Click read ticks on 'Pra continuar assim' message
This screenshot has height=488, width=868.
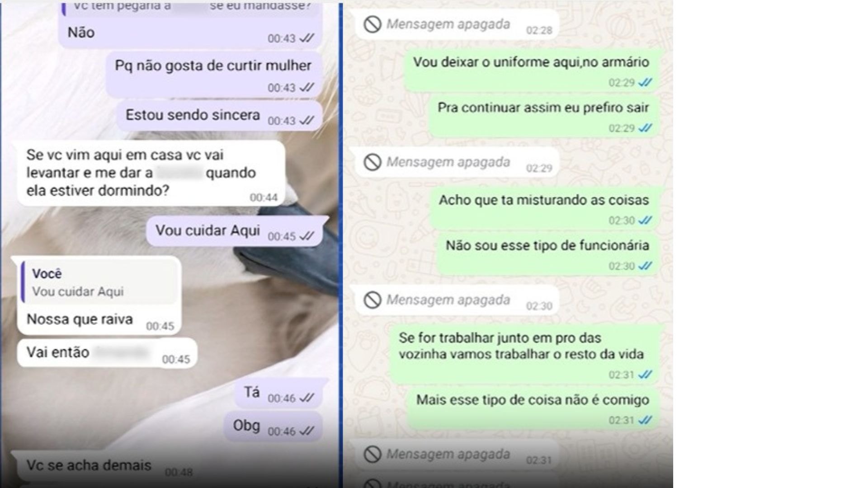[x=645, y=128]
